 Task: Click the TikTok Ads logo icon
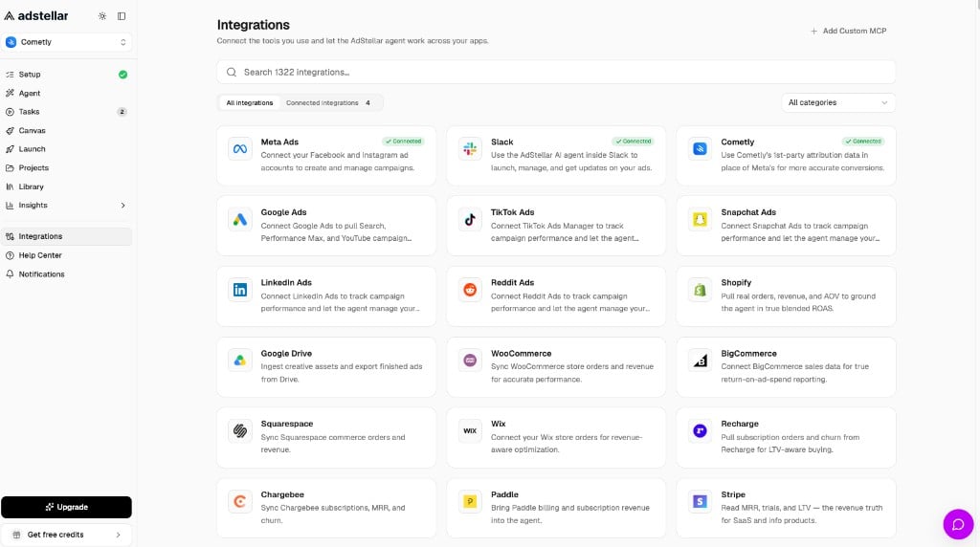pos(470,219)
